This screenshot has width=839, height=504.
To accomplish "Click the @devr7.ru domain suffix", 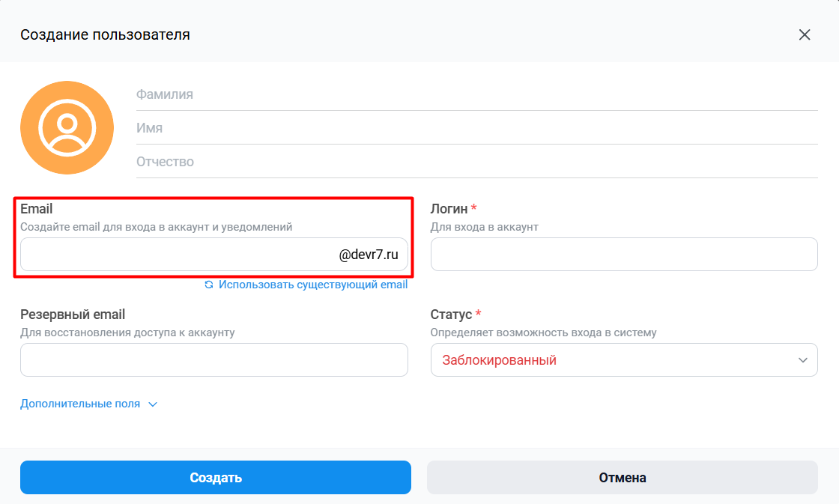I will [369, 255].
